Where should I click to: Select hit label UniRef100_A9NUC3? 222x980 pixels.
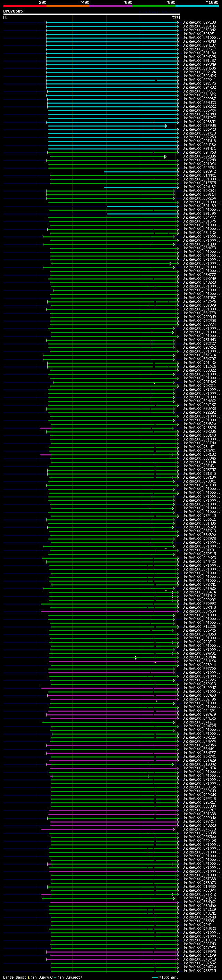[x=199, y=103]
